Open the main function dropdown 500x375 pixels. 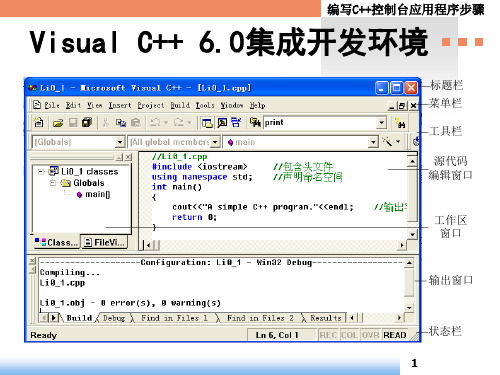pos(373,142)
